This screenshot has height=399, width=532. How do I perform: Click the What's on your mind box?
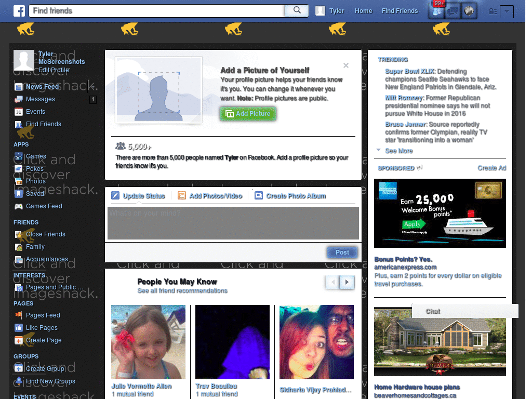click(233, 223)
